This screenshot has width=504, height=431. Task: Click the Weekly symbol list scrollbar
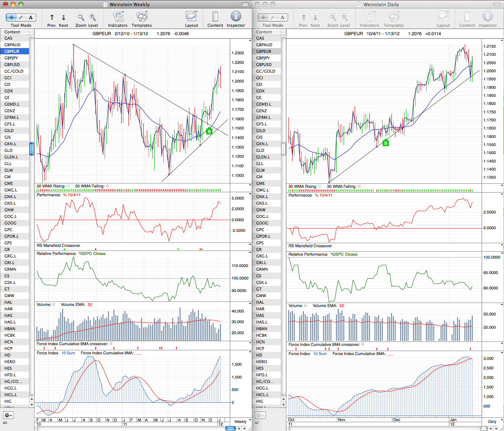tap(32, 149)
